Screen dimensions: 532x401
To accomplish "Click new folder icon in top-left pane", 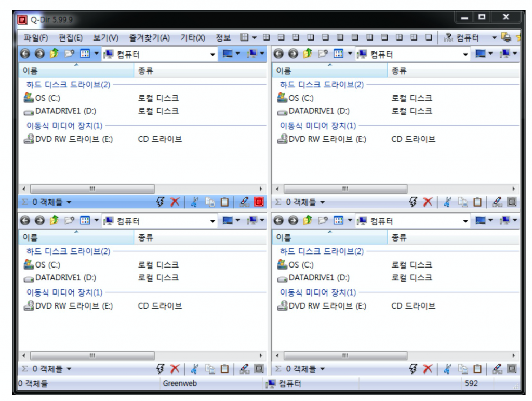I will (69, 54).
